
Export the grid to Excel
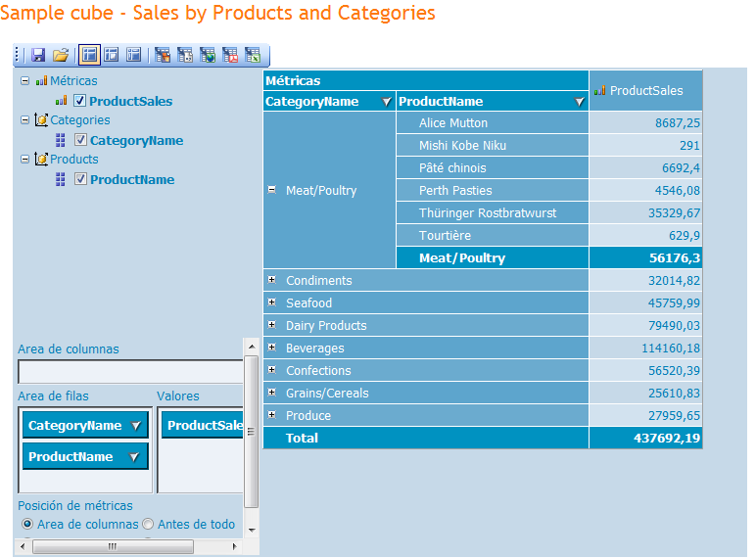[x=253, y=56]
